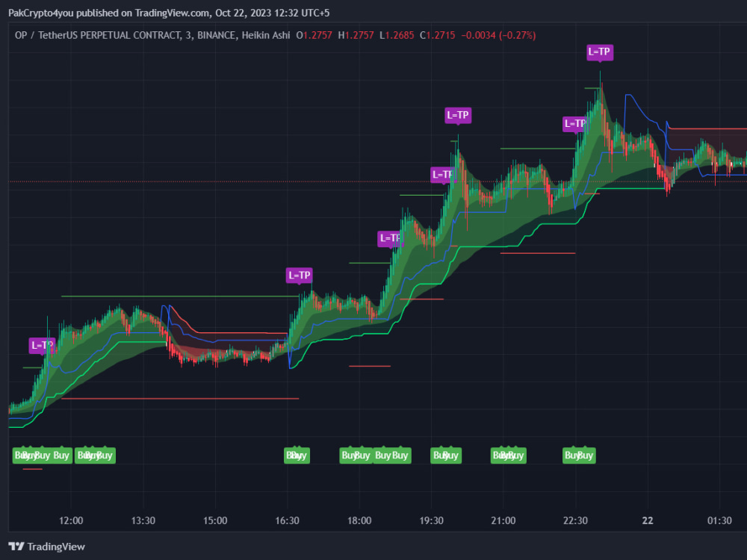Click the leftmost L=TP label on chart
The image size is (747, 560).
tap(43, 345)
